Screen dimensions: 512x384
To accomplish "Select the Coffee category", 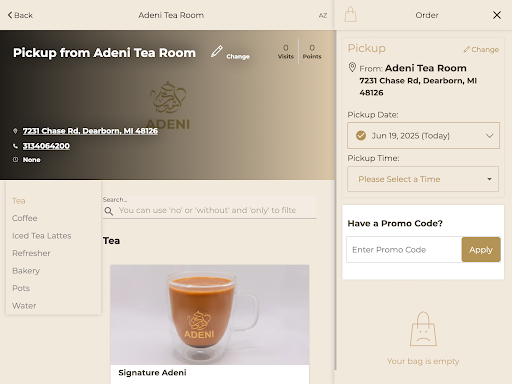I will click(x=25, y=218).
